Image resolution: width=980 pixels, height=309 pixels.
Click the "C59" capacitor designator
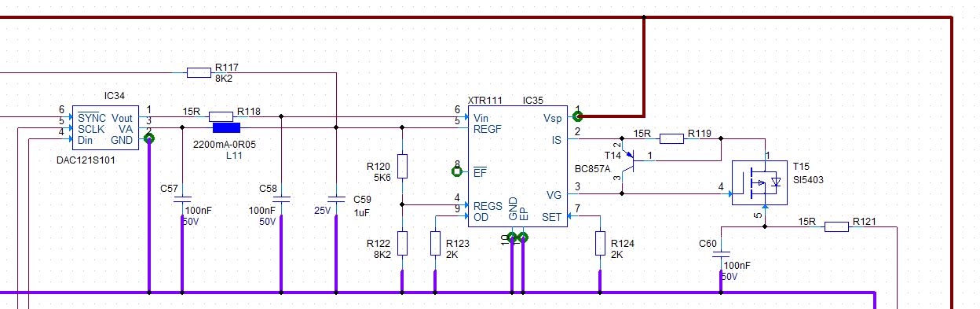362,200
